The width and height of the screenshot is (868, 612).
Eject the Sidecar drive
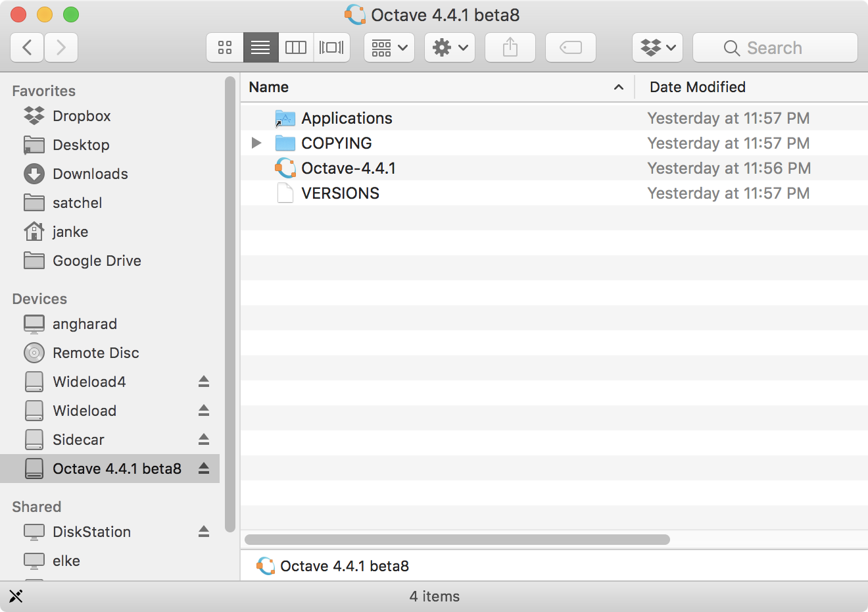tap(204, 440)
